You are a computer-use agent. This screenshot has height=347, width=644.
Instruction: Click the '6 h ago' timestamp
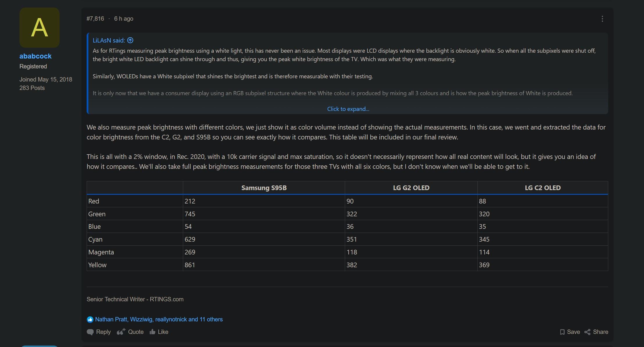point(124,19)
